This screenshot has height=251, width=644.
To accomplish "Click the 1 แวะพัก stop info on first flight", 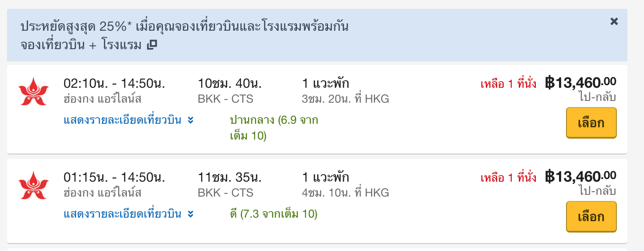I will click(x=326, y=83).
